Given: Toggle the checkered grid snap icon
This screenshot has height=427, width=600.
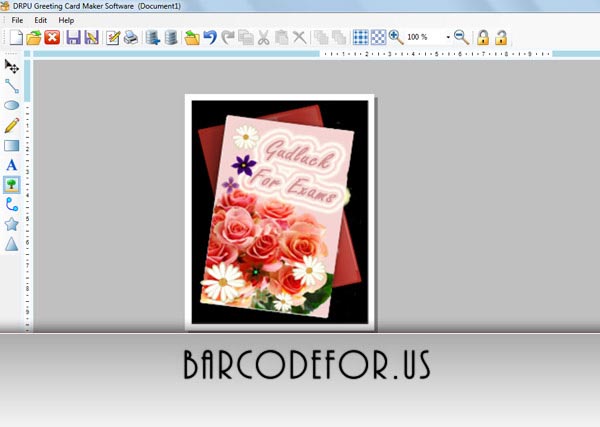Looking at the screenshot, I should 378,37.
